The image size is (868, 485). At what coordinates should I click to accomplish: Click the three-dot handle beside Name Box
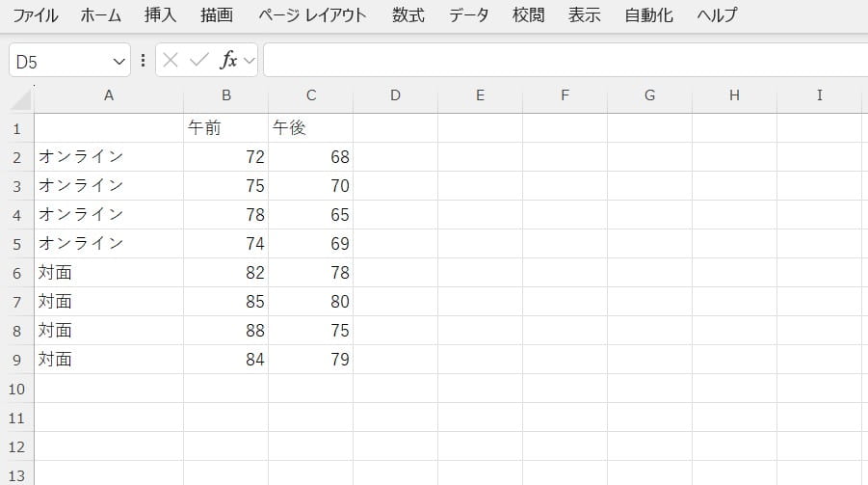click(143, 61)
